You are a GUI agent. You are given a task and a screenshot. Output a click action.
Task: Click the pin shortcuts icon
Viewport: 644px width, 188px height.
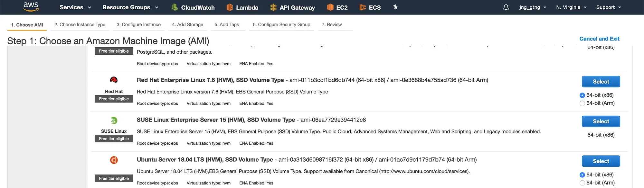pyautogui.click(x=395, y=7)
